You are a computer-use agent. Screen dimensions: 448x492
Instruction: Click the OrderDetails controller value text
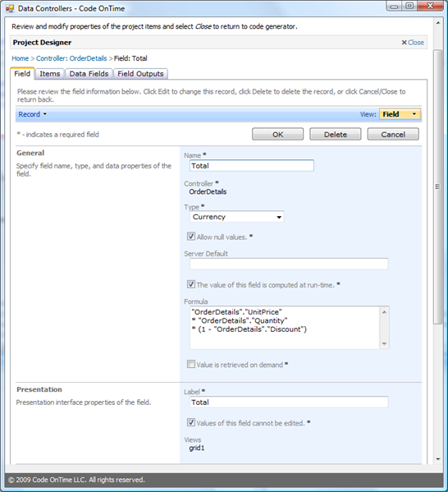tap(208, 191)
